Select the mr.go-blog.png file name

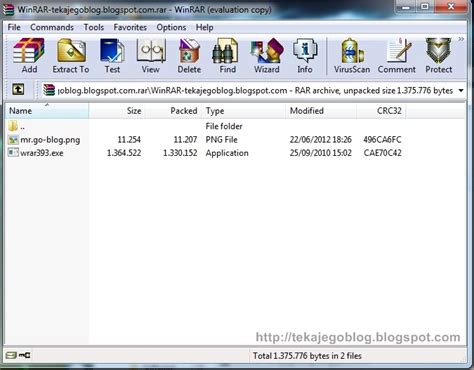point(50,140)
